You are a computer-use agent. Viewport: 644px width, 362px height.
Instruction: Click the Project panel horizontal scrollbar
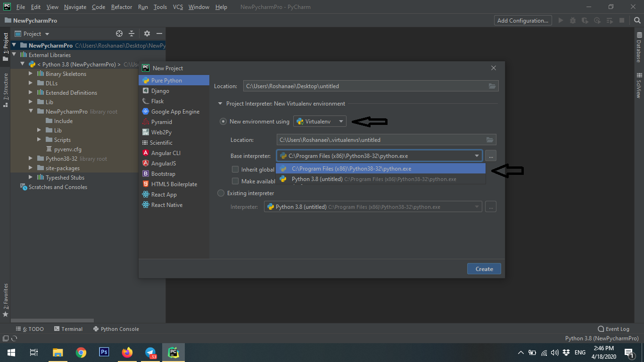point(53,321)
